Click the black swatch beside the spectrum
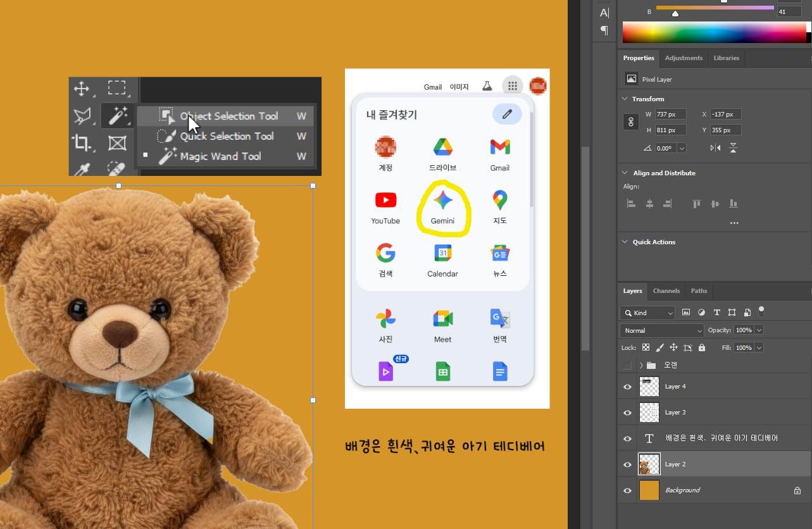 coord(808,38)
